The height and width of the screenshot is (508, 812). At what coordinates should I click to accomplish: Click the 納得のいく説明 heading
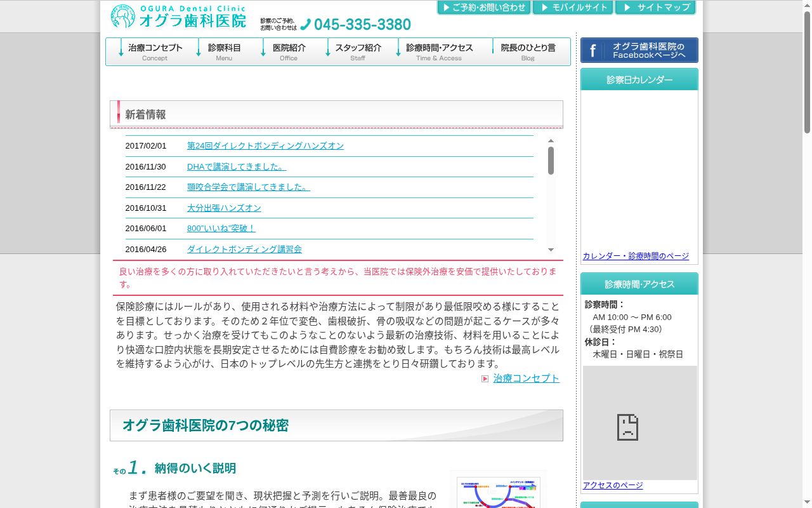pos(195,469)
